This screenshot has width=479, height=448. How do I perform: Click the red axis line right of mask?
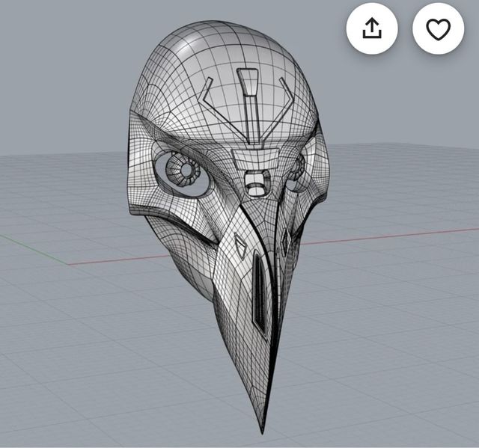tap(389, 235)
